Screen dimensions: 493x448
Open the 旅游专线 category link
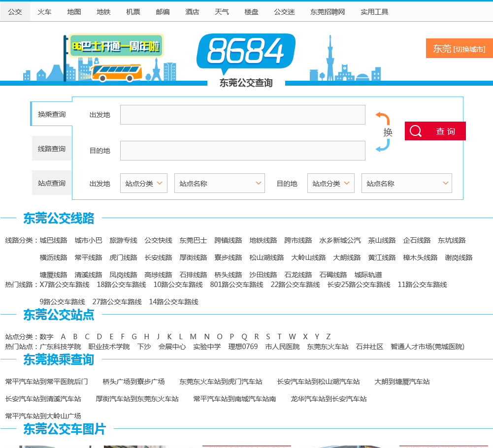click(123, 241)
